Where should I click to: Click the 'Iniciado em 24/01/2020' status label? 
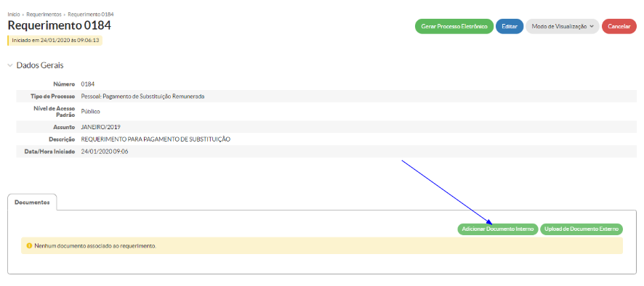tap(55, 40)
